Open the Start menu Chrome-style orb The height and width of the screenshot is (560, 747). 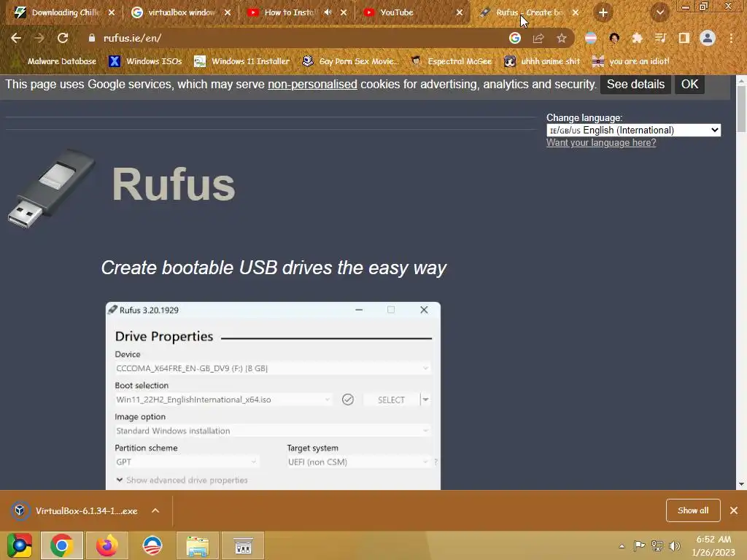(x=20, y=545)
